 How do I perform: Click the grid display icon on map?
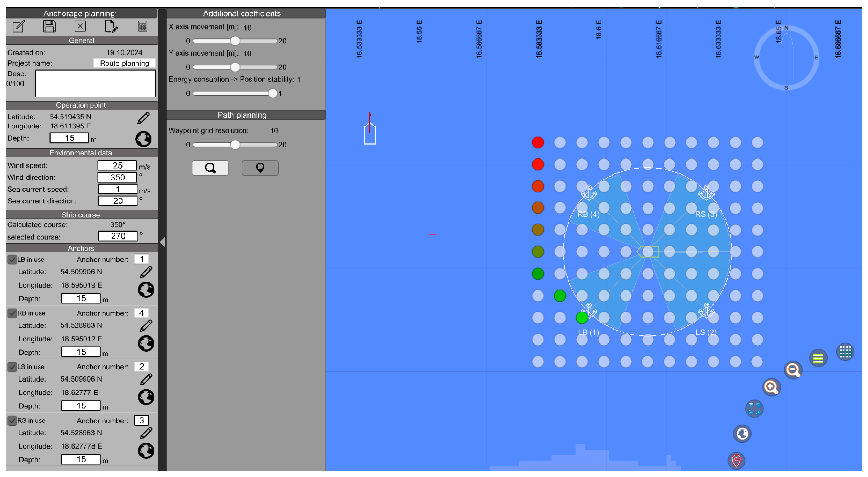click(845, 352)
